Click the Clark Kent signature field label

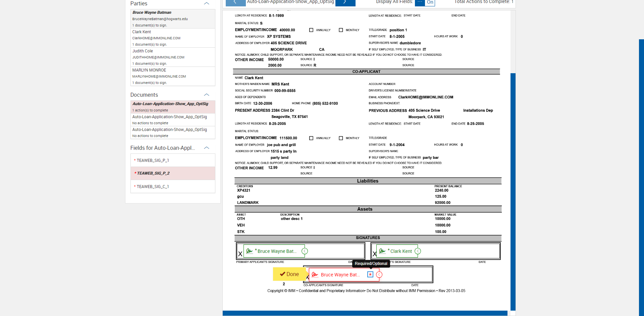[401, 251]
